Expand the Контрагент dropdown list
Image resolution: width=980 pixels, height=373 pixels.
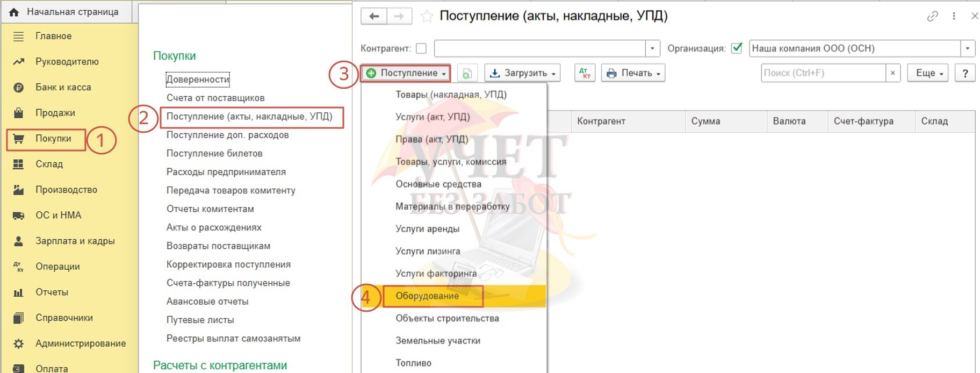[652, 48]
